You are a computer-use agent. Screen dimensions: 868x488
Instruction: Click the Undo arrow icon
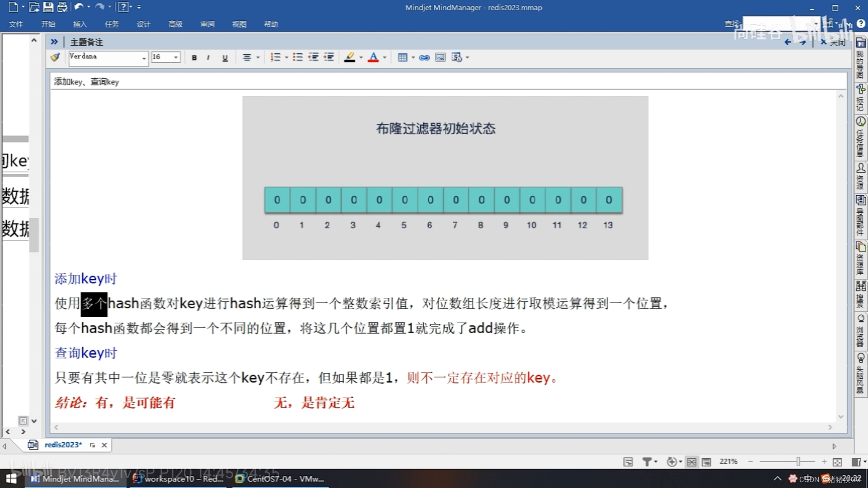click(x=79, y=7)
